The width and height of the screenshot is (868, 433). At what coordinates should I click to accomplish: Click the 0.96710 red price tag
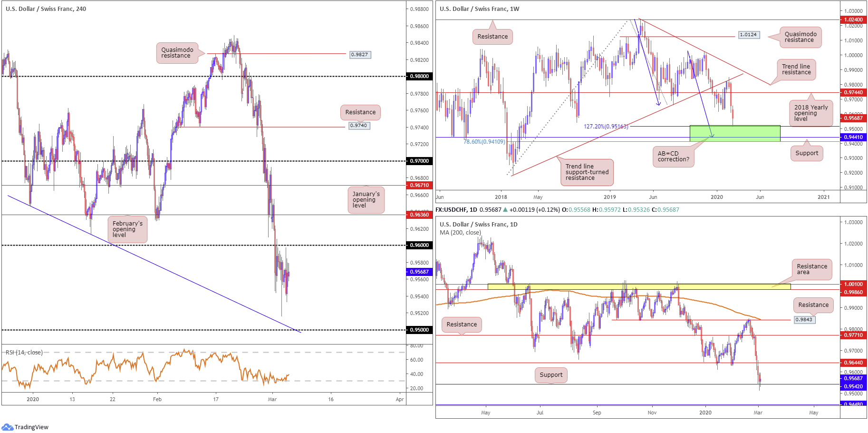click(x=419, y=185)
